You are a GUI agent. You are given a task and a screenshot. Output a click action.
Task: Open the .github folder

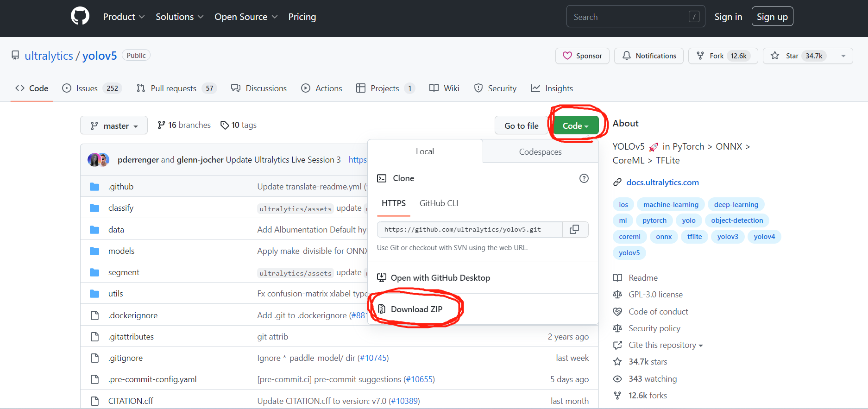click(x=121, y=187)
